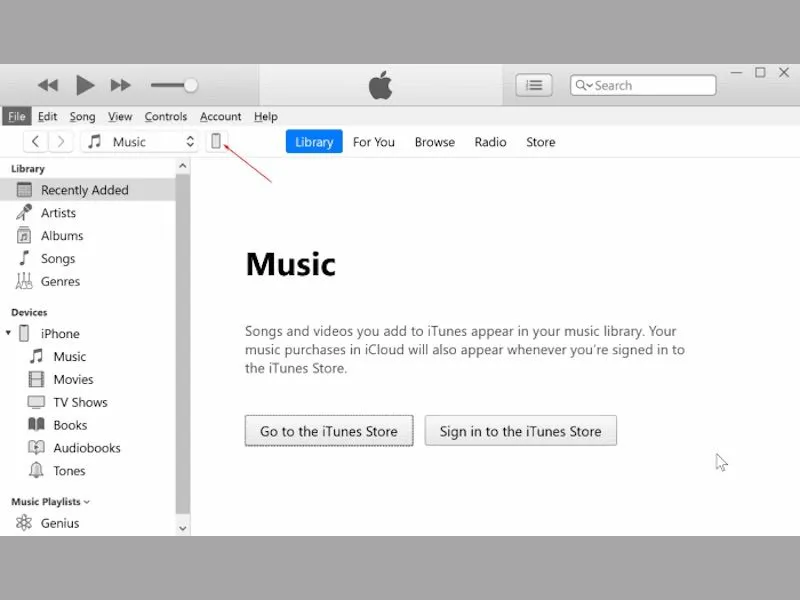Open the Account menu
This screenshot has height=600, width=800.
click(220, 116)
